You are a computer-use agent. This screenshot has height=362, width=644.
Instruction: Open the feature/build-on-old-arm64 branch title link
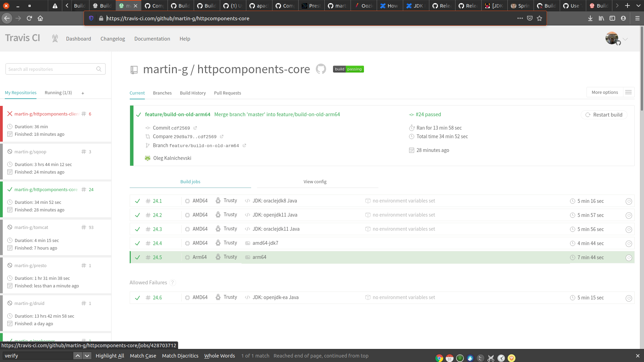click(178, 114)
